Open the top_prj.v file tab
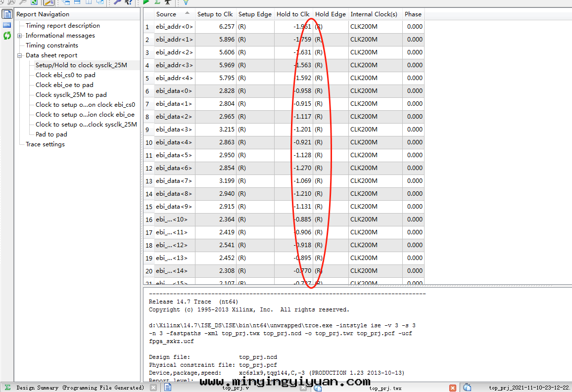The image size is (572, 392). pyautogui.click(x=236, y=388)
